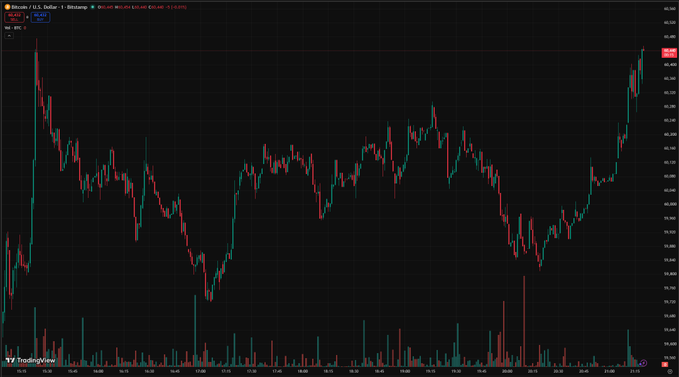Image resolution: width=679 pixels, height=377 pixels.
Task: Click the Open value in OHLC legend
Action: 106,7
